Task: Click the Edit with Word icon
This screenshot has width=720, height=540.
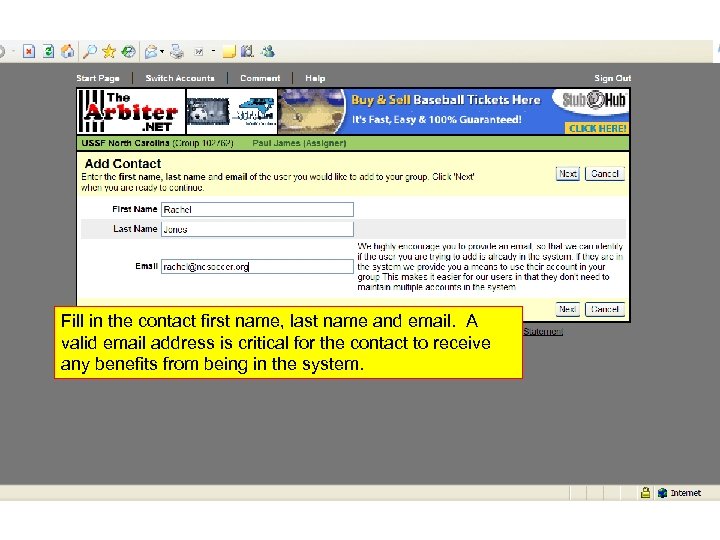Action: click(x=199, y=51)
